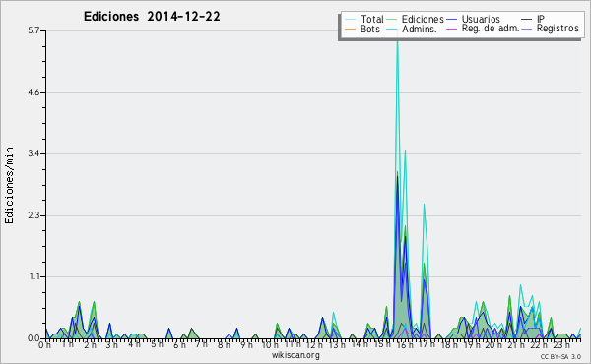This screenshot has height=364, width=591.
Task: Click the 1.1 y-axis value
Action: pos(33,277)
